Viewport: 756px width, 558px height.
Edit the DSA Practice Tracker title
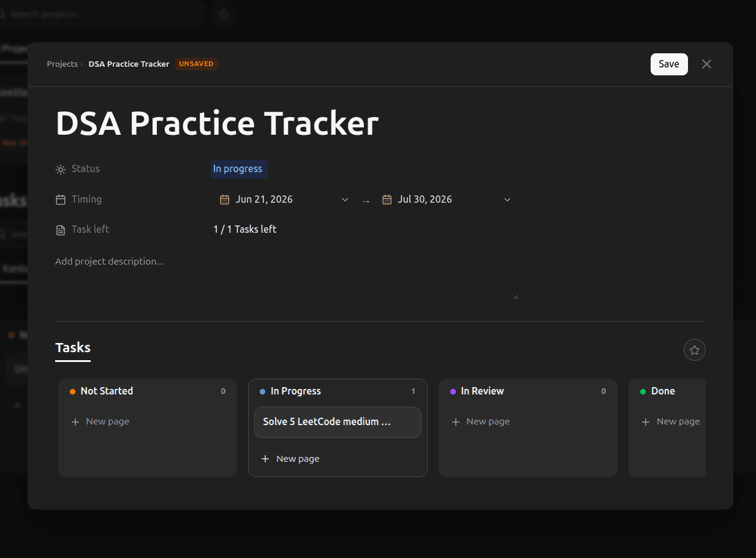(x=217, y=123)
